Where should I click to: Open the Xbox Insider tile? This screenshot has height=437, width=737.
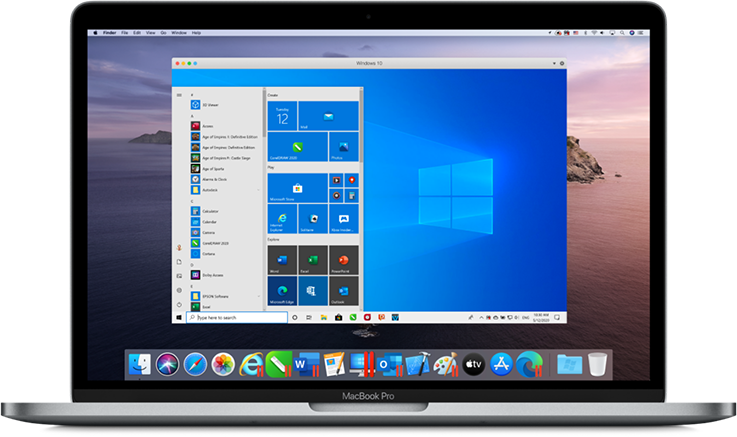(344, 218)
